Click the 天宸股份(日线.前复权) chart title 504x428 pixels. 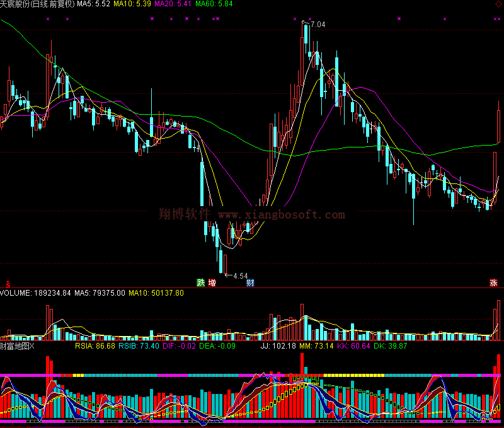[37, 4]
